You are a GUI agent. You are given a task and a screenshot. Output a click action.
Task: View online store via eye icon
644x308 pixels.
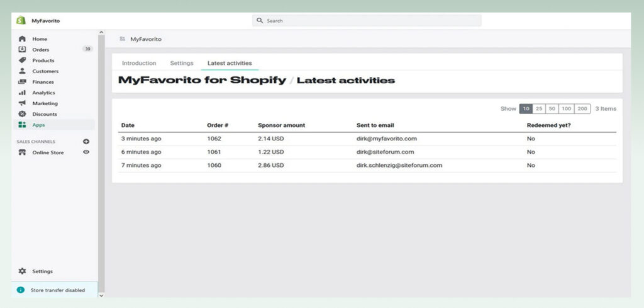[86, 152]
